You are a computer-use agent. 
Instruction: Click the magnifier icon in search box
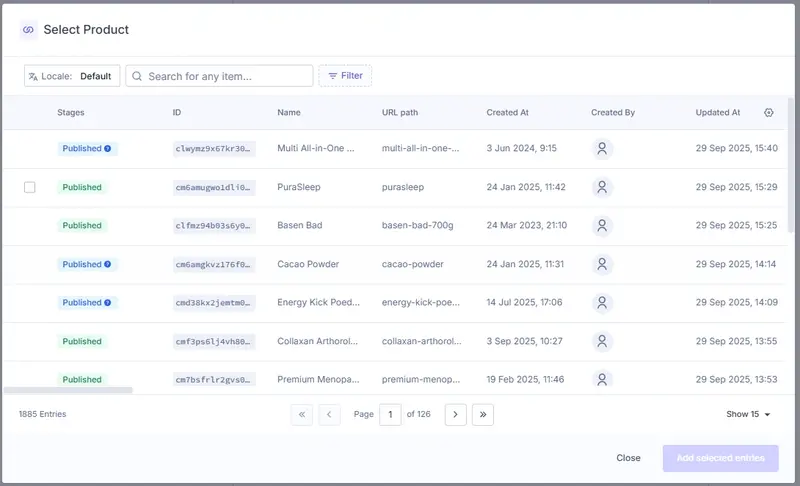pyautogui.click(x=137, y=76)
